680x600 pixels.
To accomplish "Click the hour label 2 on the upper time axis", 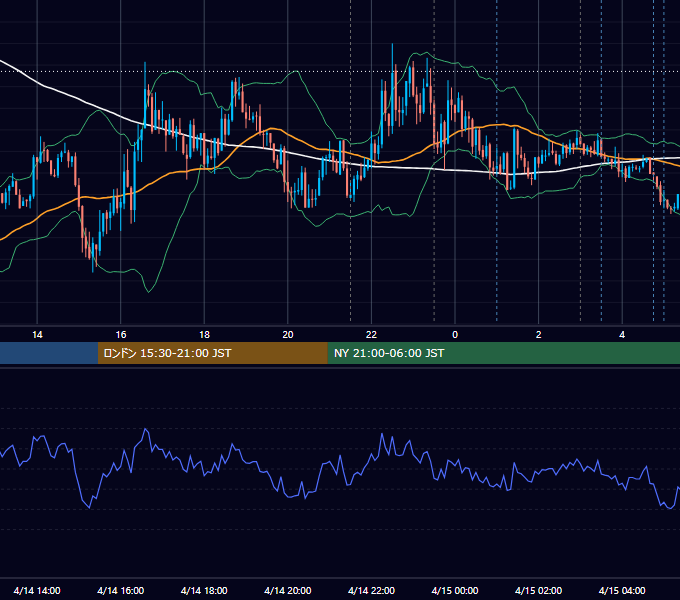I will coord(539,335).
